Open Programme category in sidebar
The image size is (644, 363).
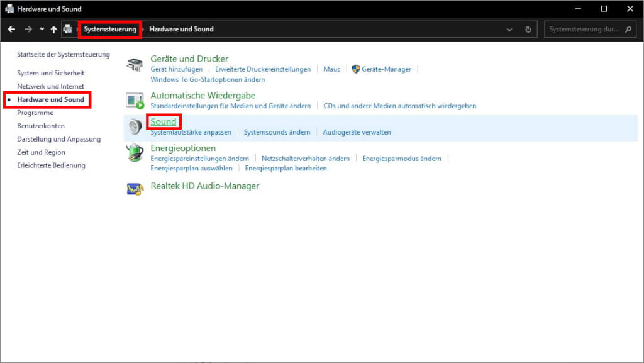pos(35,113)
